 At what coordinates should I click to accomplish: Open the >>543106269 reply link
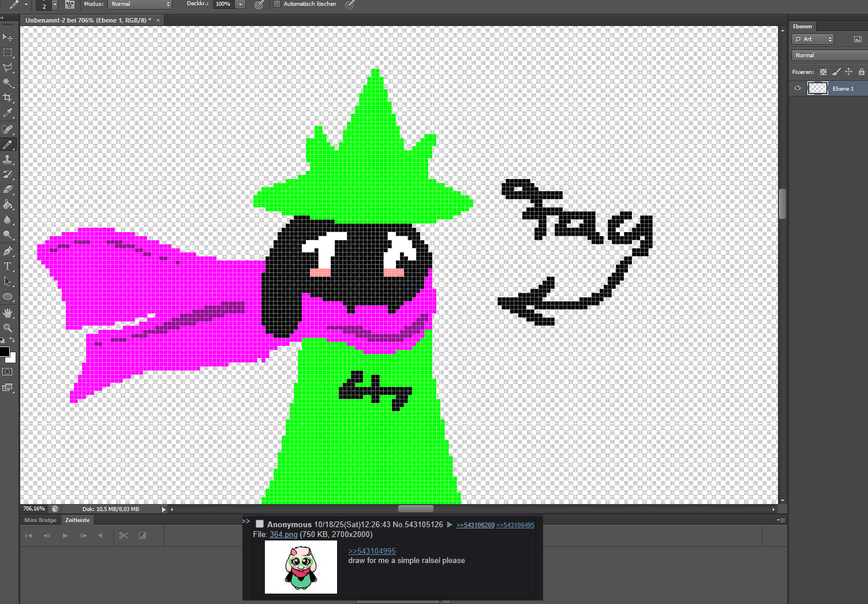click(476, 525)
